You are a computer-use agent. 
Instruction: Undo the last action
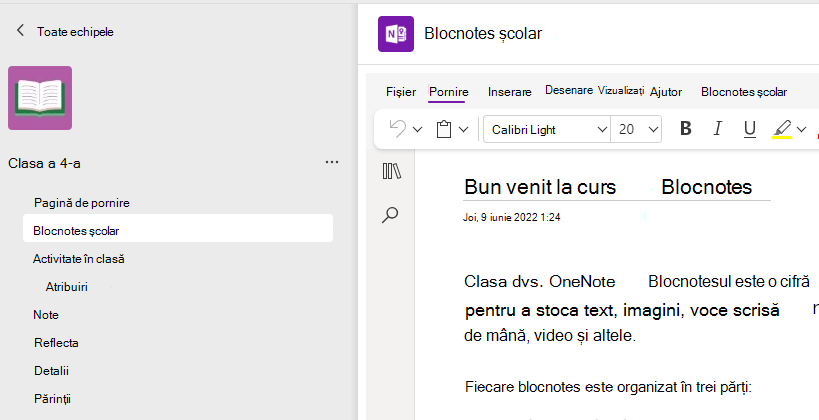[x=397, y=129]
